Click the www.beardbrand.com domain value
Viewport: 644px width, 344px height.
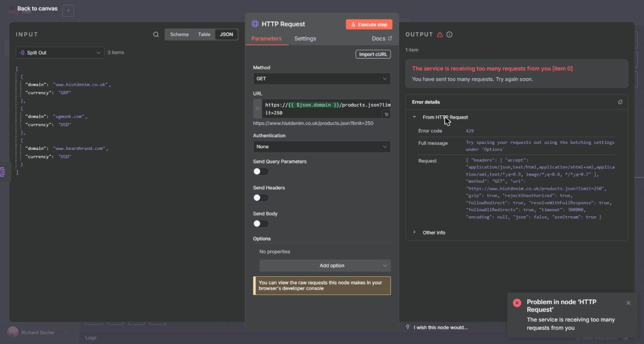[79, 149]
